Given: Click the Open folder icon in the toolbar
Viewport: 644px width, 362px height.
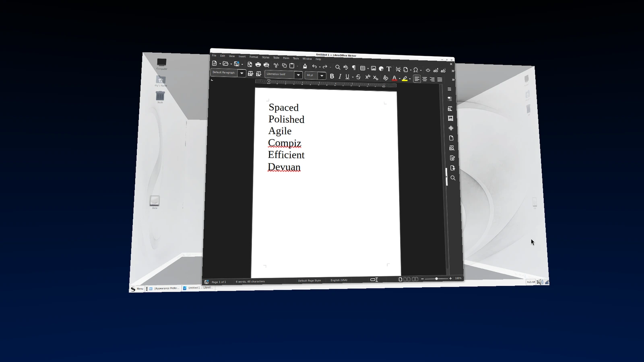Looking at the screenshot, I should click(x=225, y=64).
